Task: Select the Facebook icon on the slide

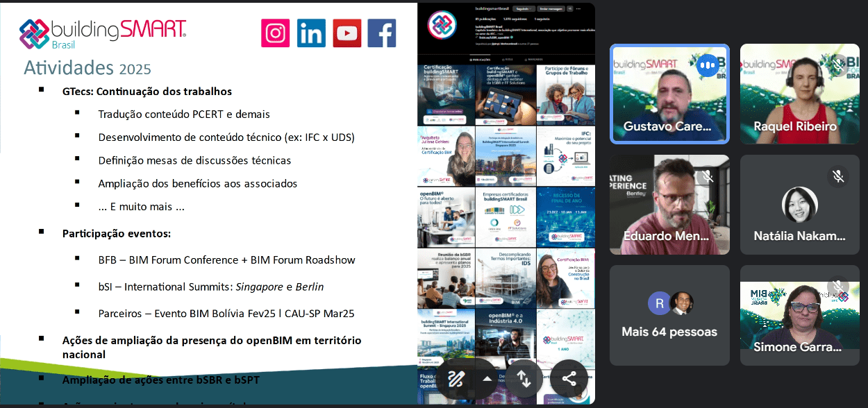Action: (x=382, y=33)
